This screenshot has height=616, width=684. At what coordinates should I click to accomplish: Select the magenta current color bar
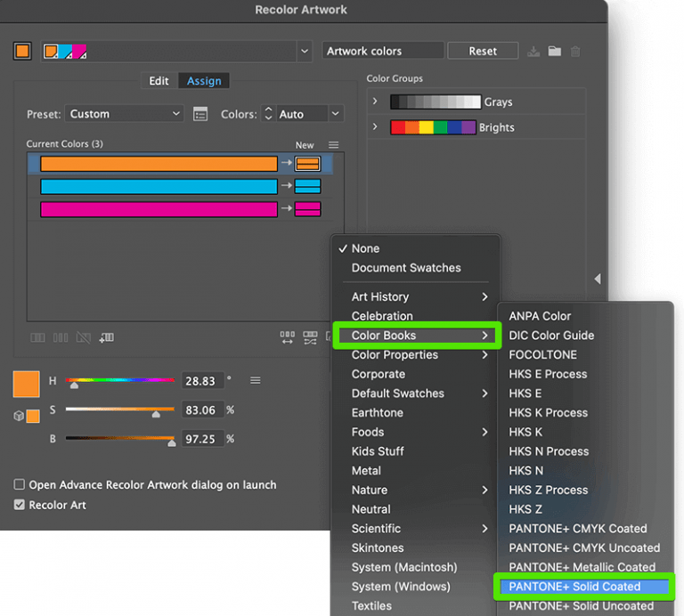159,209
